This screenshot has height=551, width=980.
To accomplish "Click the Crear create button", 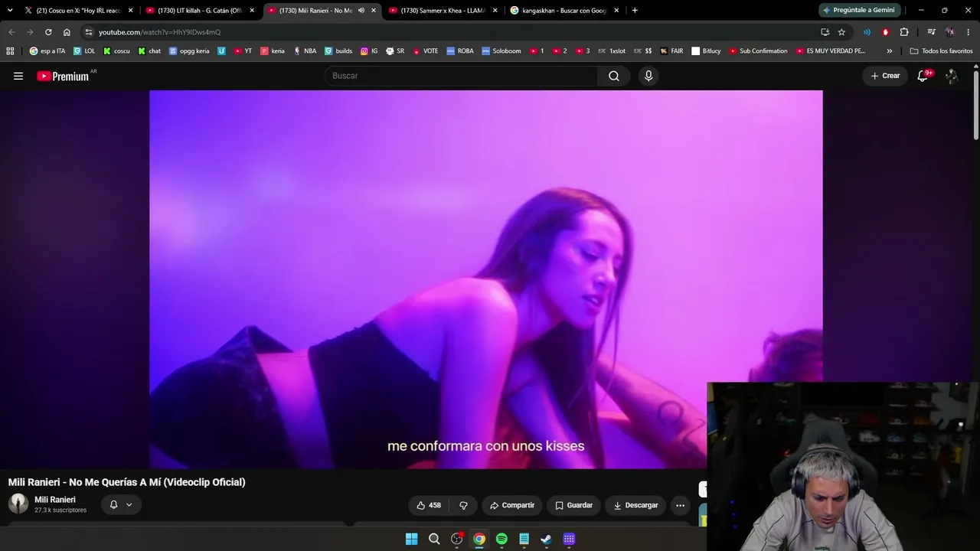I will point(885,76).
